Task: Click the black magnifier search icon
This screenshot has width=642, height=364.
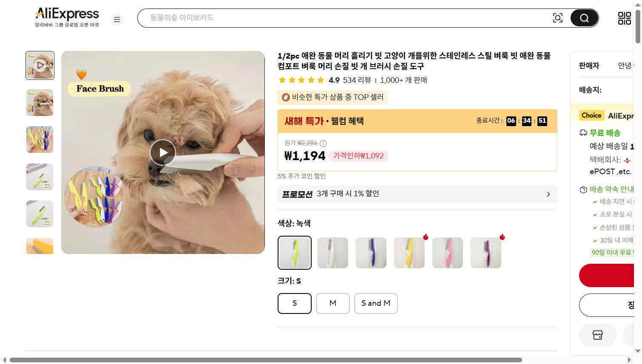Action: coord(584,18)
